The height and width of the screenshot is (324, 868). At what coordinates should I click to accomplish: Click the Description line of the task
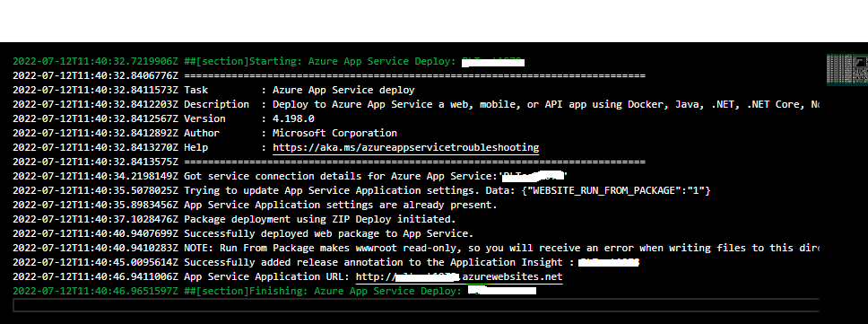pos(416,104)
